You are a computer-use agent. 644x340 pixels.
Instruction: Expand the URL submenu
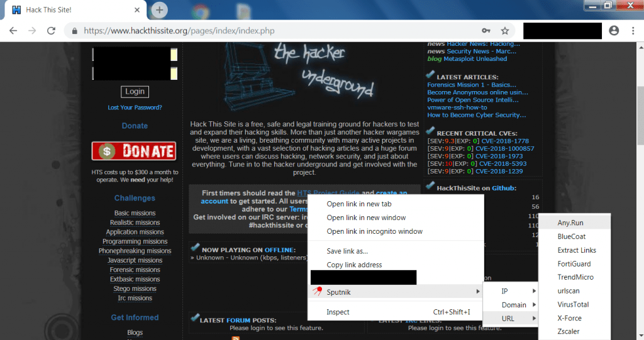511,319
